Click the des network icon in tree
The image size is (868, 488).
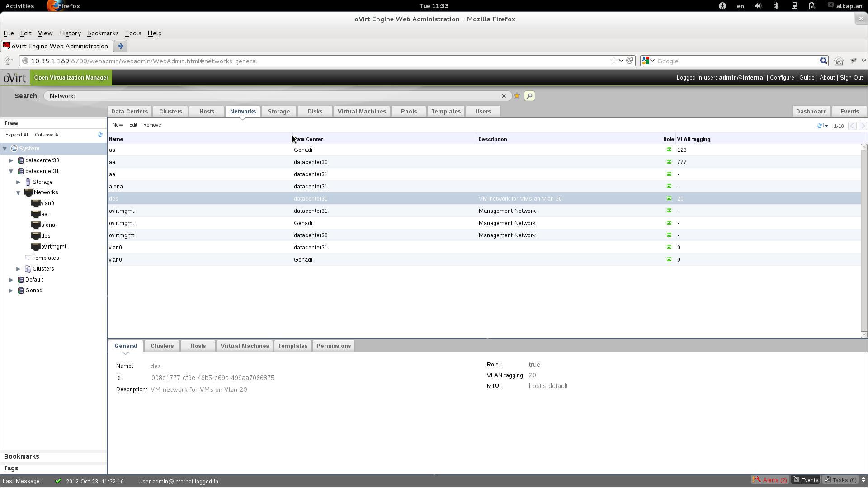[36, 236]
